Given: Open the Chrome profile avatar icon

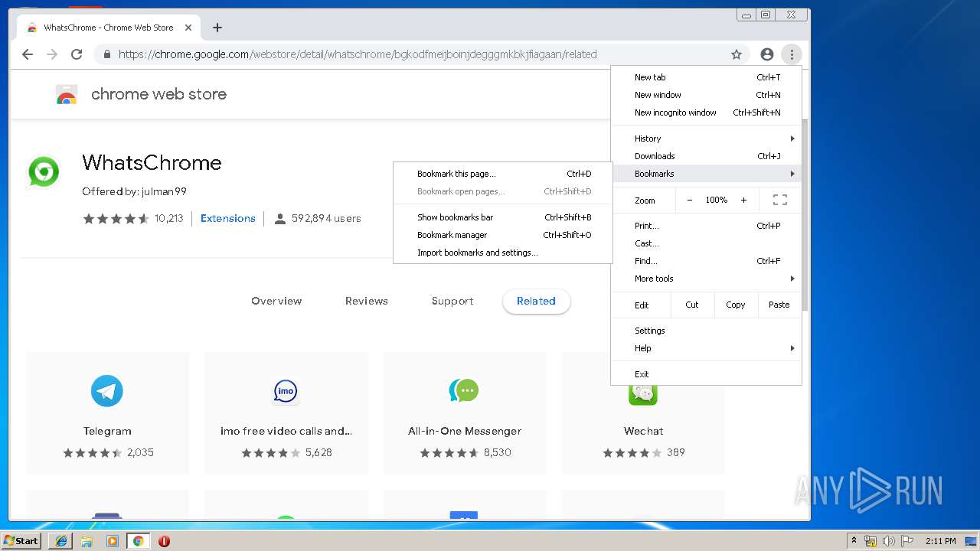Looking at the screenshot, I should tap(767, 54).
